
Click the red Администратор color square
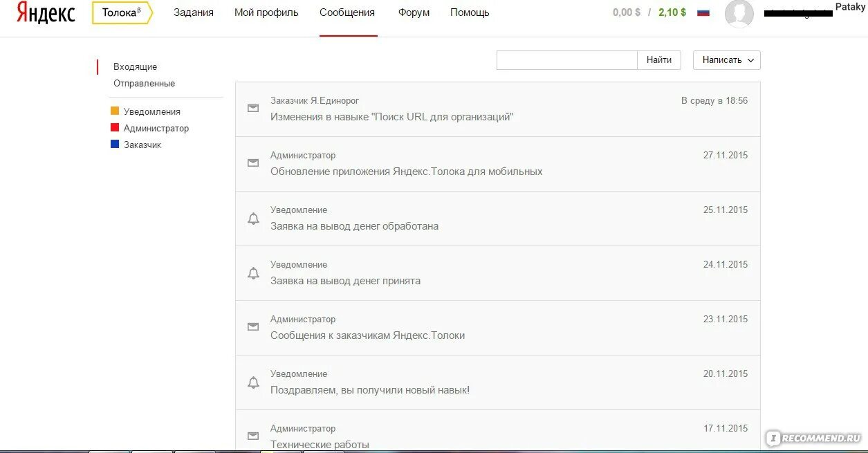(115, 127)
